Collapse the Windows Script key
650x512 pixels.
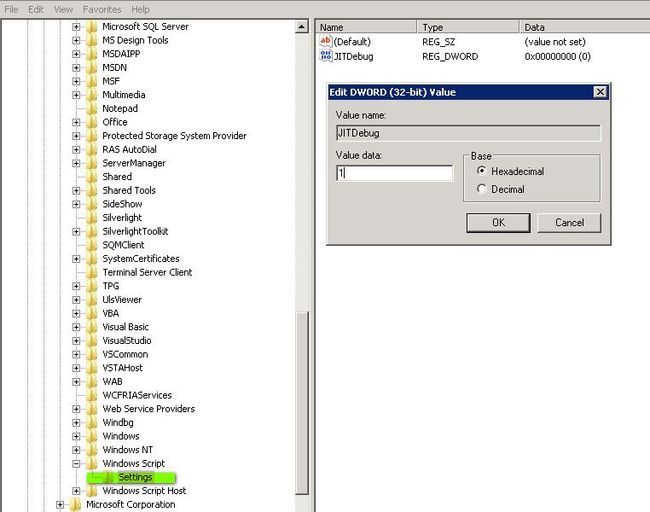[76, 463]
